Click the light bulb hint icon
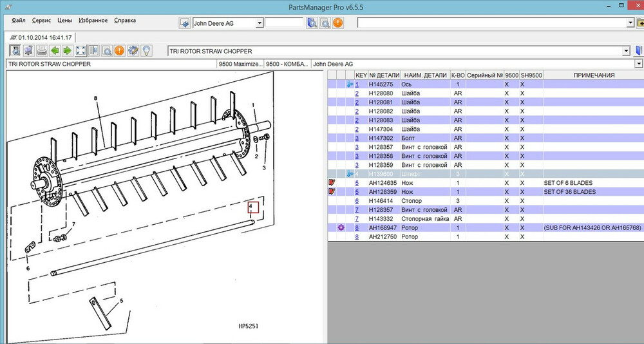 147,51
